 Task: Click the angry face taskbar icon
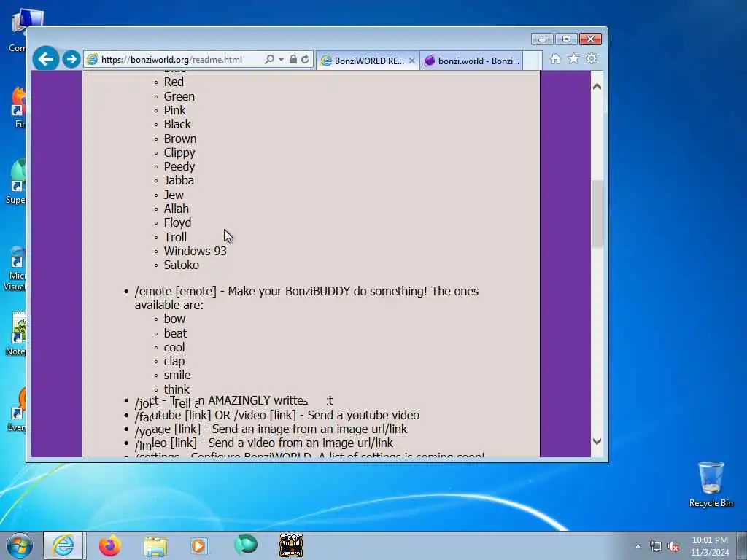click(291, 545)
